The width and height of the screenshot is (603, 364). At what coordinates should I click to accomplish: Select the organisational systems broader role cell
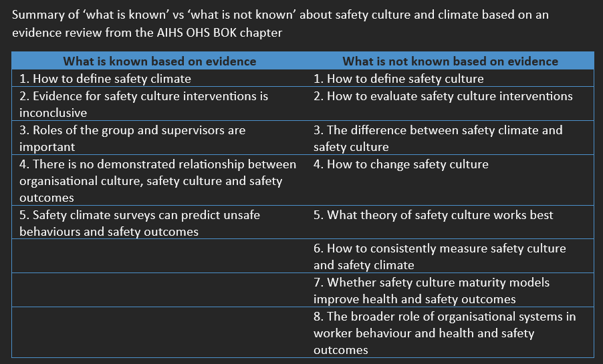(445, 333)
